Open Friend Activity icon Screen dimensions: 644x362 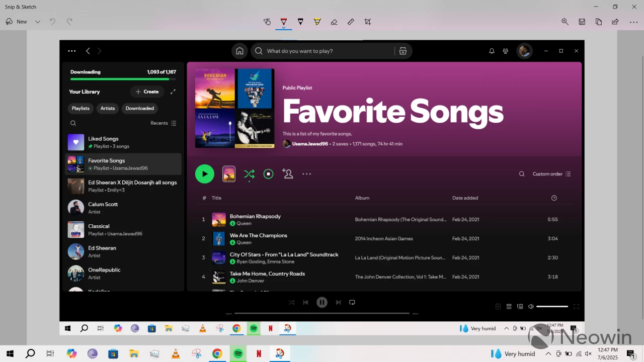pos(506,51)
